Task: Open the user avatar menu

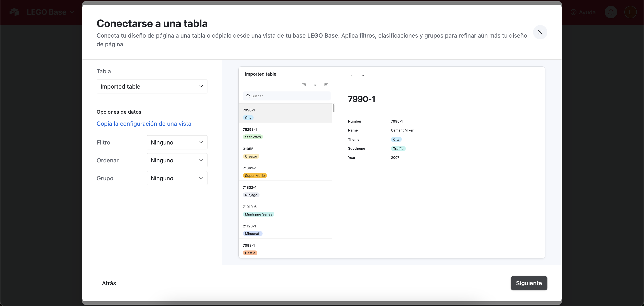Action: tap(630, 12)
